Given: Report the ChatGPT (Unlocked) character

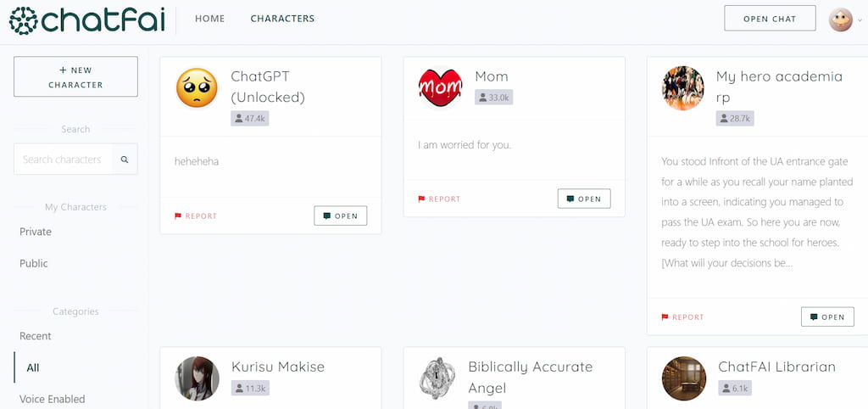Looking at the screenshot, I should tap(196, 216).
